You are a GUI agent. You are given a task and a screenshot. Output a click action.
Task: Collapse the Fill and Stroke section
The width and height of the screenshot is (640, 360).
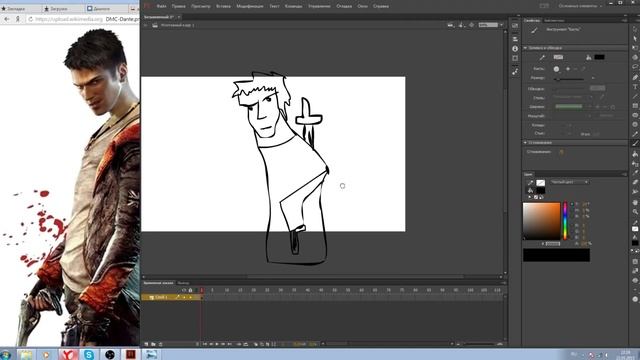[525, 48]
